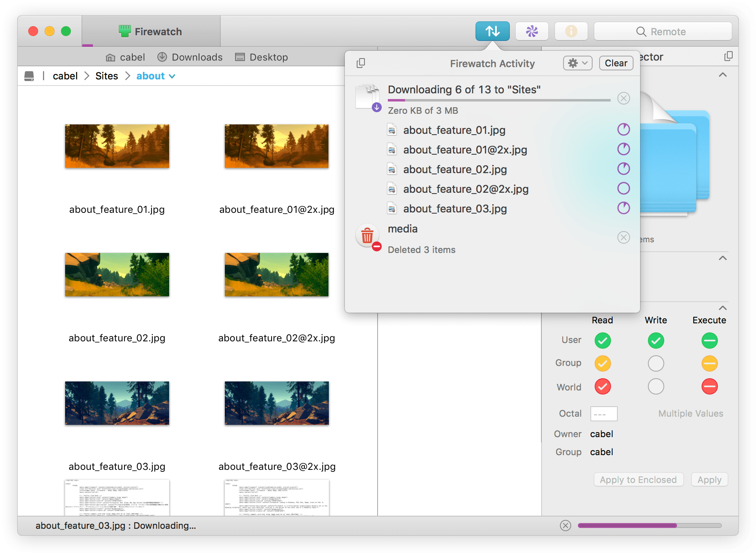Select about_feature_01@2x.jpg thumbnail
This screenshot has width=756, height=555.
pyautogui.click(x=276, y=146)
